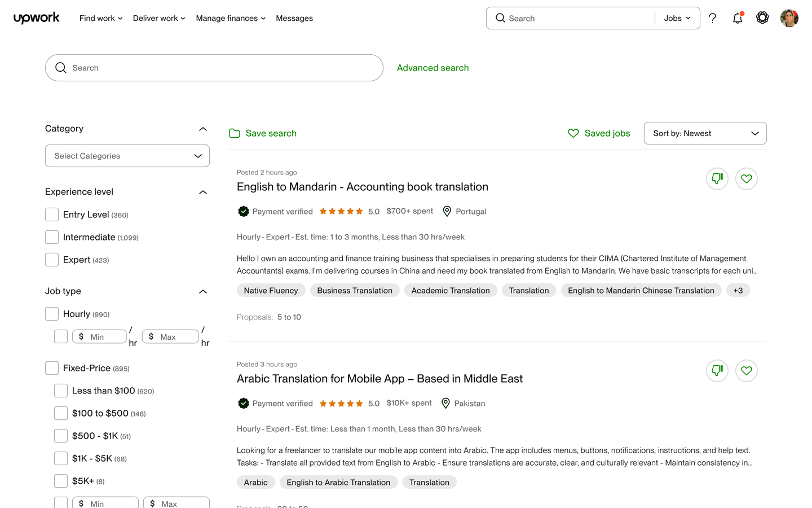Expand the Manage finances menu
Image resolution: width=812 pixels, height=508 pixels.
[x=231, y=18]
